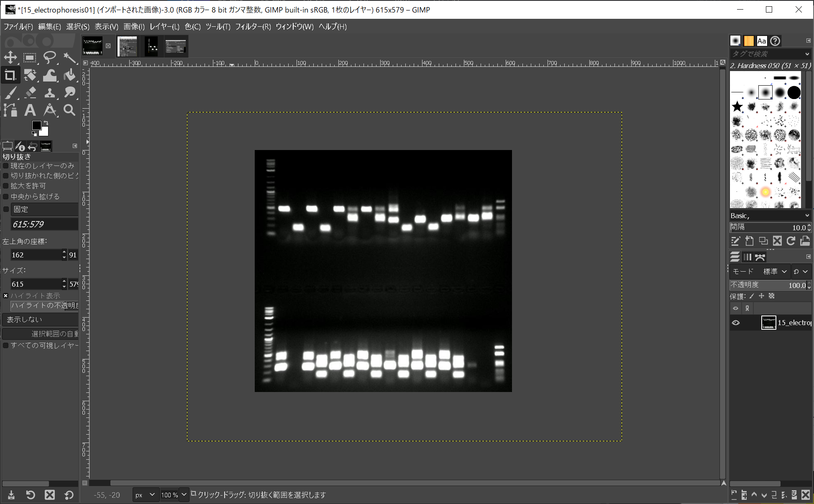Select the Bucket Fill tool
Screen dimensions: 814x504
[69, 75]
